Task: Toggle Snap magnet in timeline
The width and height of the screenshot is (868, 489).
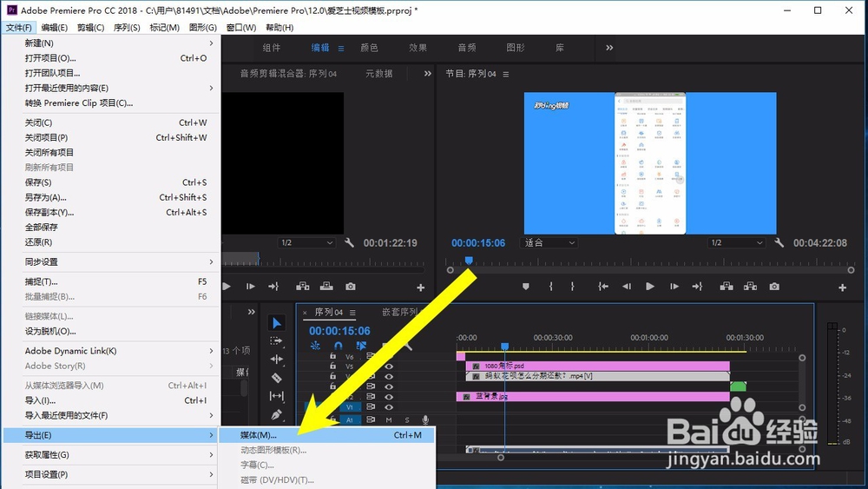Action: click(x=339, y=346)
